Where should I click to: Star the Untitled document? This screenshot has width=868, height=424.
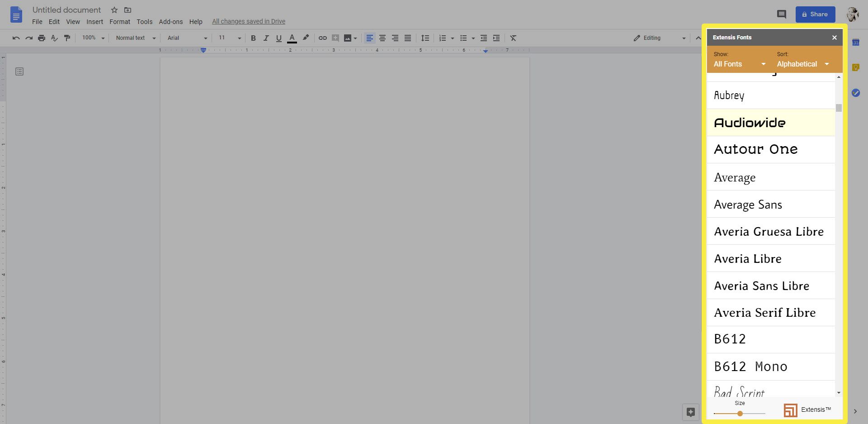click(114, 10)
